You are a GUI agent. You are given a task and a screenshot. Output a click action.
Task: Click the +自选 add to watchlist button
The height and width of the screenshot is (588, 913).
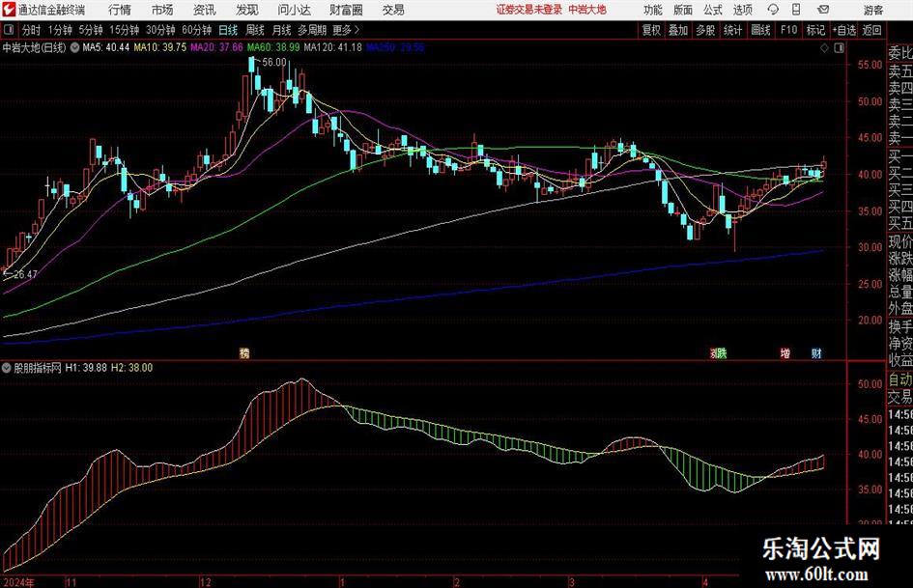[x=843, y=30]
